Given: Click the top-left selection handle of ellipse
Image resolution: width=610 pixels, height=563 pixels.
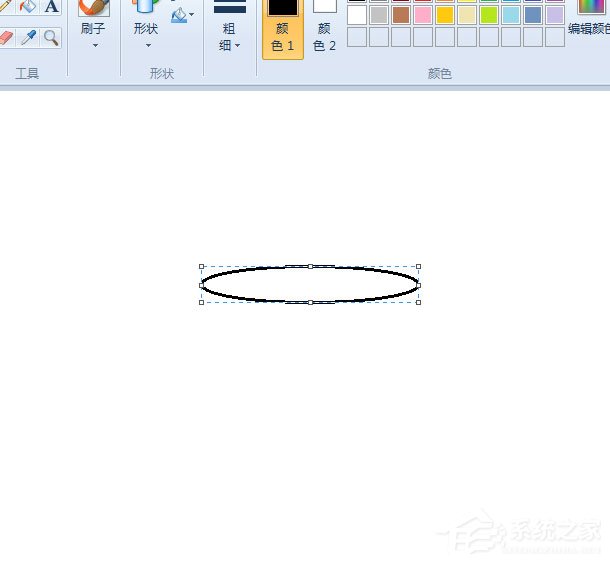Looking at the screenshot, I should coord(202,267).
